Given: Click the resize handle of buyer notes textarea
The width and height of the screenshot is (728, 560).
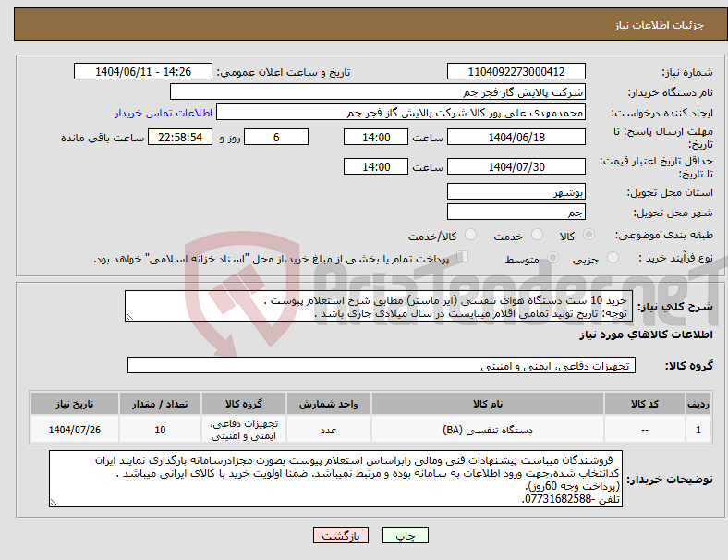Looking at the screenshot, I should [54, 503].
